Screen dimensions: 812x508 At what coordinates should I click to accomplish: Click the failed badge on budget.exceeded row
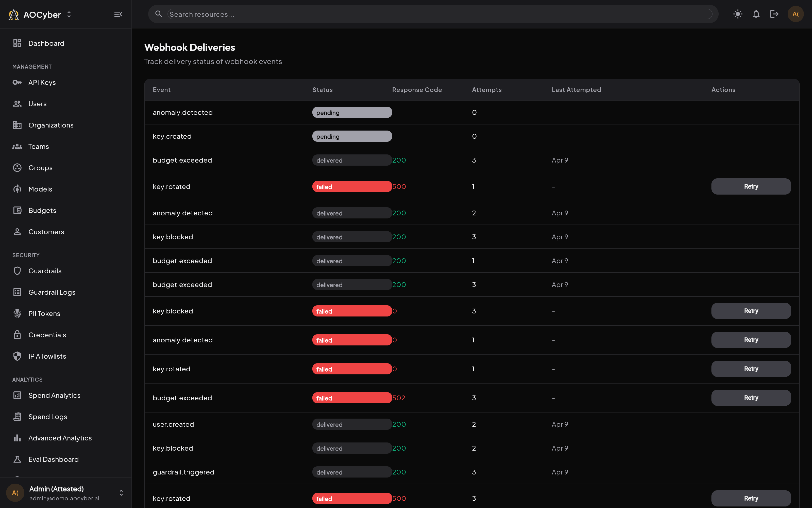tap(352, 398)
